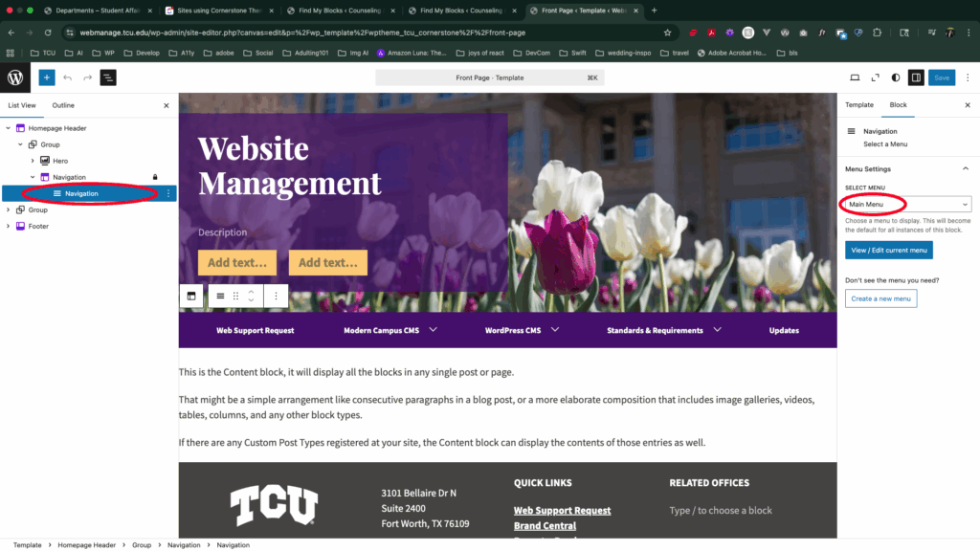Toggle the lock on the Navigation block
Image resolution: width=980 pixels, height=551 pixels.
coord(156,177)
